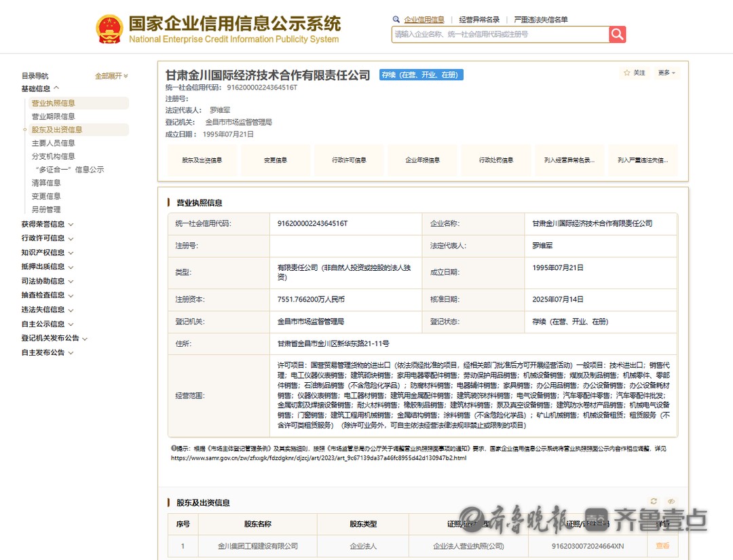Expand 行政许可信息 in the sidebar

coord(47,238)
